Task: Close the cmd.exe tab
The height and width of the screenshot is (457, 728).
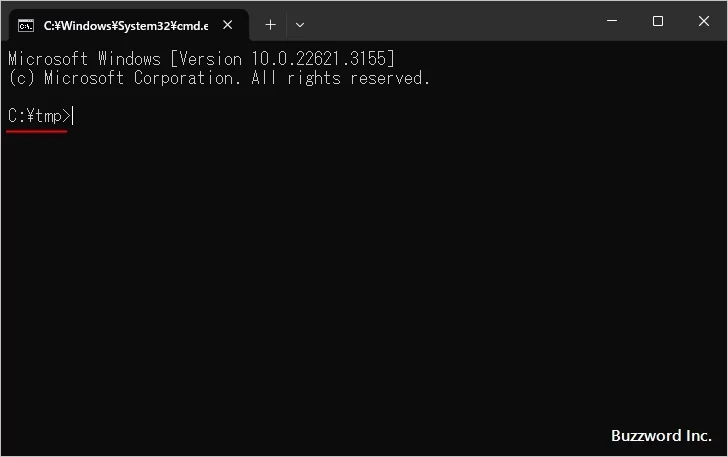Action: (x=227, y=25)
